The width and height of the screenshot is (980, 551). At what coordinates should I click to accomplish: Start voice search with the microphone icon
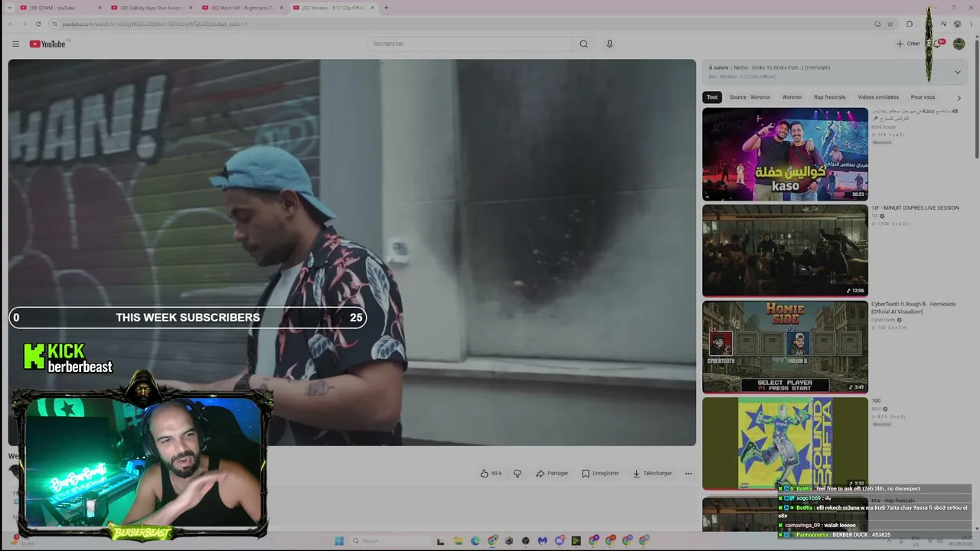click(609, 44)
